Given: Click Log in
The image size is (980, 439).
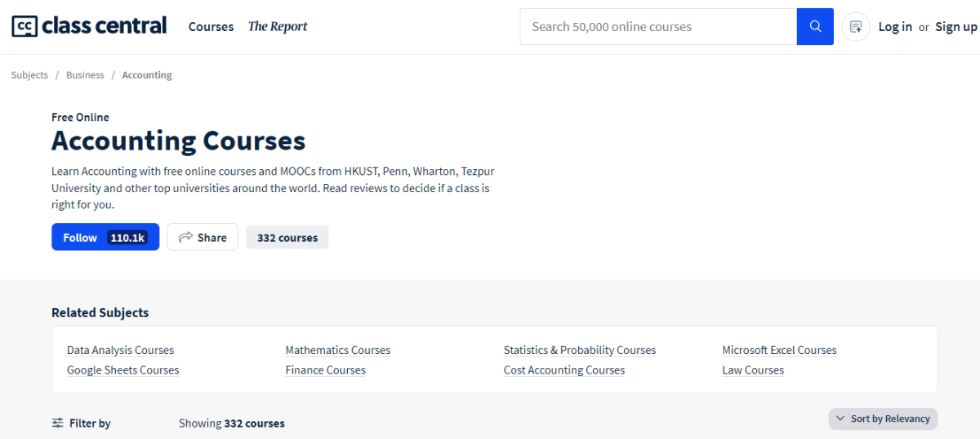Looking at the screenshot, I should (x=895, y=27).
